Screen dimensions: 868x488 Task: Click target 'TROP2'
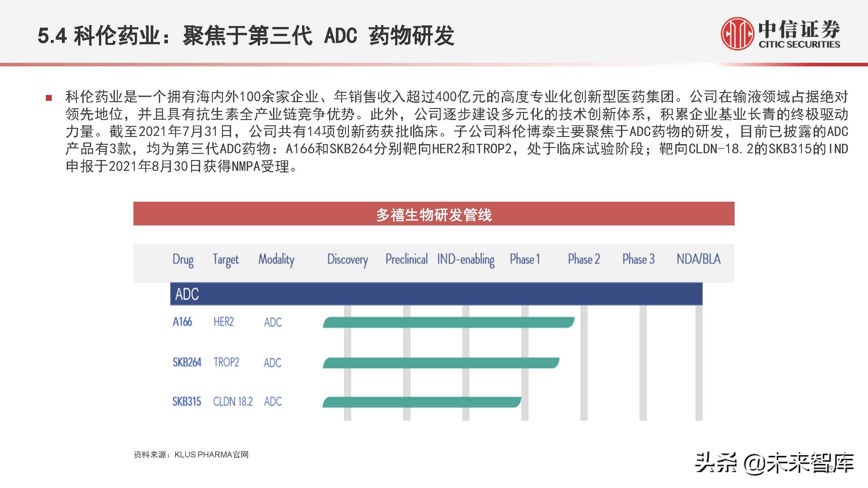(x=226, y=362)
